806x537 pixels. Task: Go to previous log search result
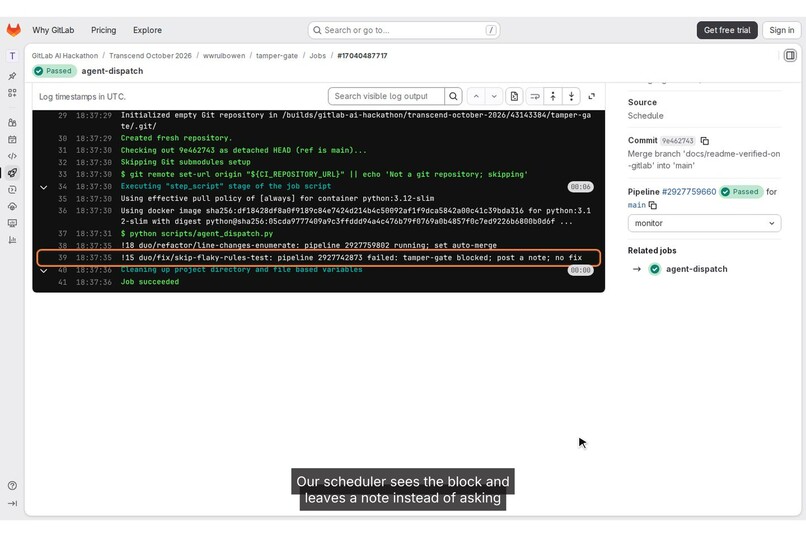pos(476,96)
